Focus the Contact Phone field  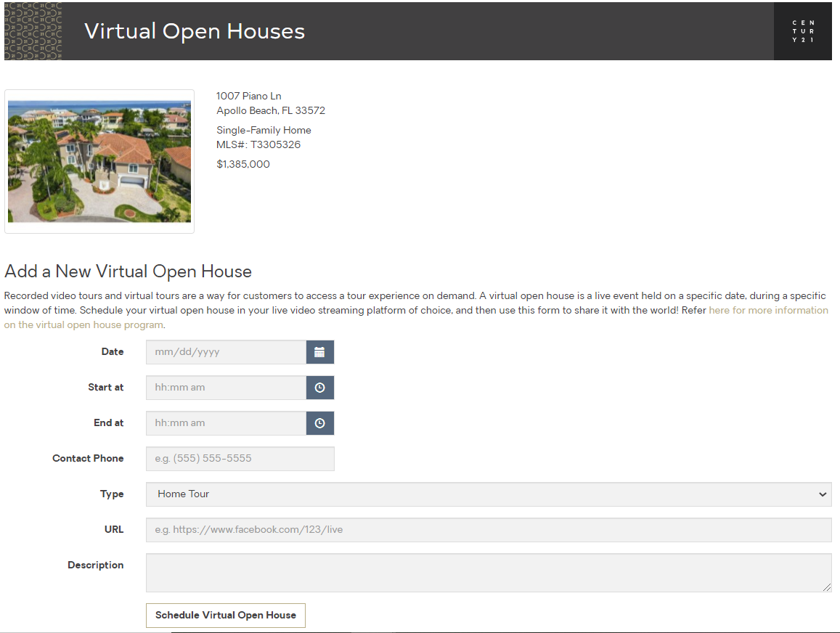pos(240,458)
